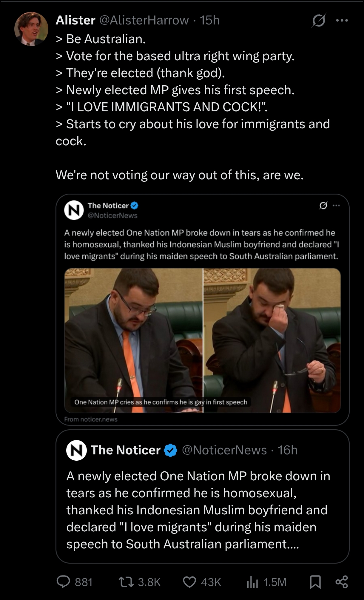Screen dimensions: 364x600
Task: Like the post with heart icon
Action: (x=189, y=582)
